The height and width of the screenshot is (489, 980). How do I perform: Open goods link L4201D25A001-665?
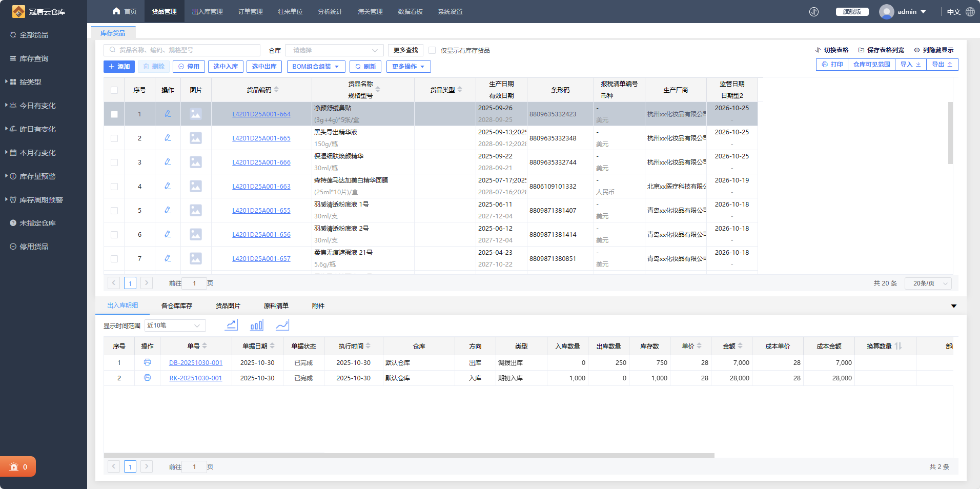261,138
